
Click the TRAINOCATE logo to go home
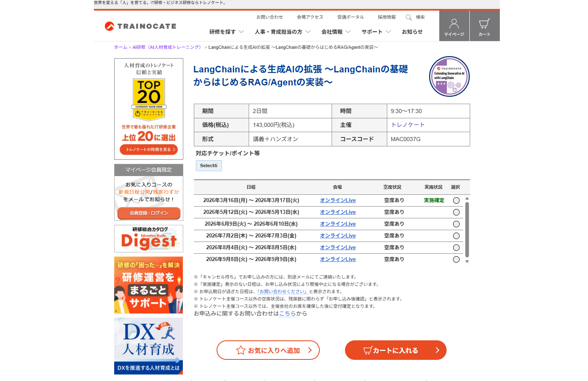(x=140, y=26)
